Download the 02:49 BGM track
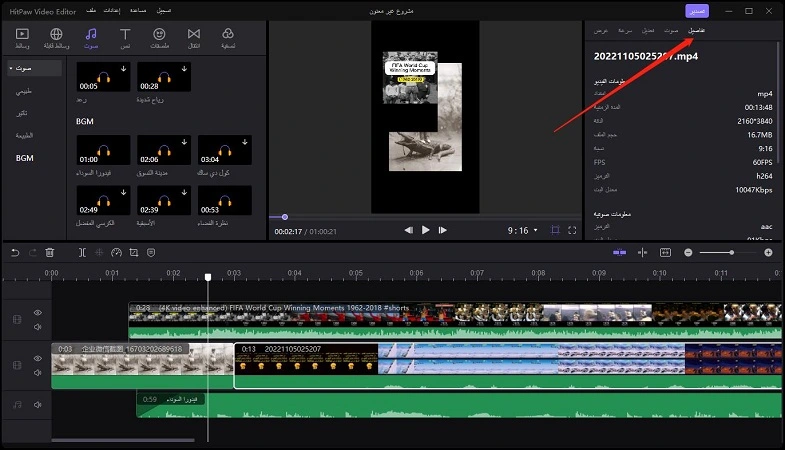 [123, 192]
